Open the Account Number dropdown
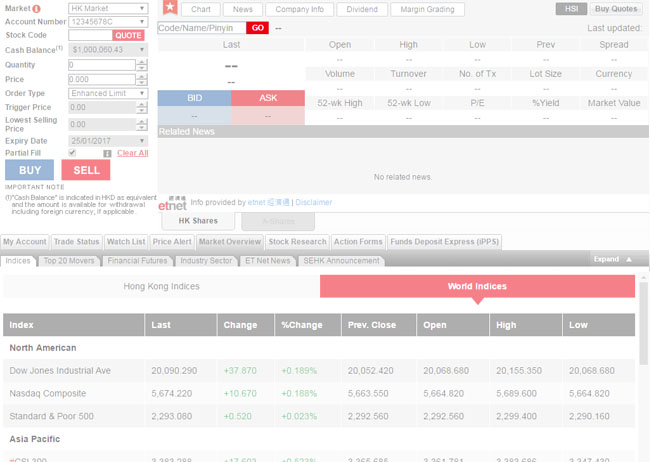The image size is (650, 462). [108, 21]
